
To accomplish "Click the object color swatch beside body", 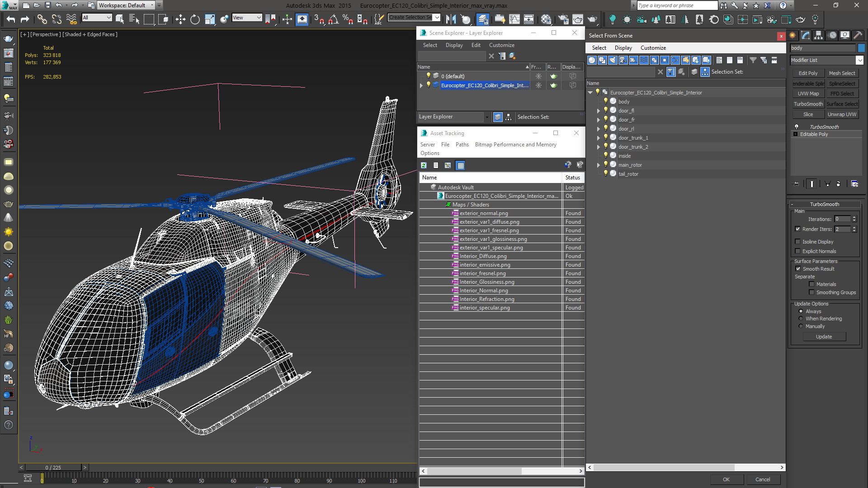I will click(x=861, y=48).
